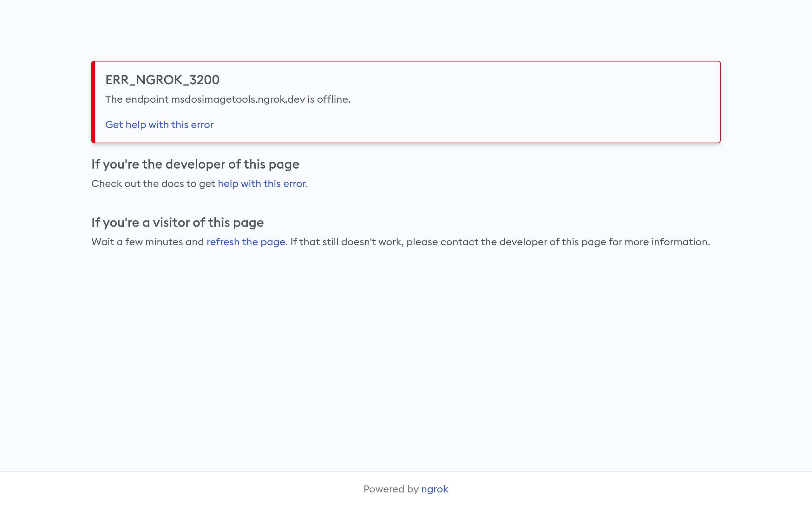Viewport: 812px width, 507px height.
Task: Click the 'Check out the docs to get' text
Action: pos(153,184)
